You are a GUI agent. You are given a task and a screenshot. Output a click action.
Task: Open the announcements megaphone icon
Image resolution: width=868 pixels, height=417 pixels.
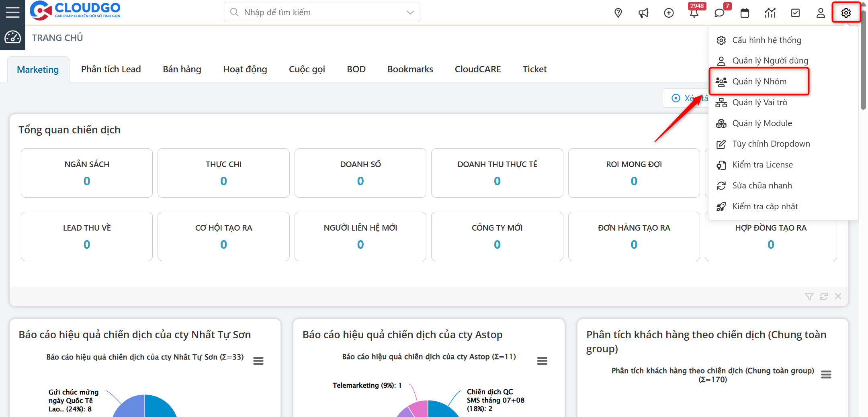643,13
